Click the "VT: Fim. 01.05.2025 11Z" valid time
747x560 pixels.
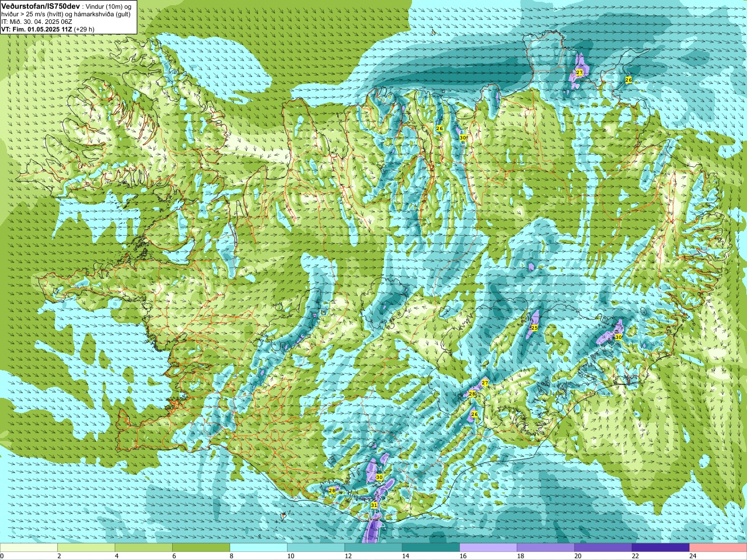click(x=37, y=29)
